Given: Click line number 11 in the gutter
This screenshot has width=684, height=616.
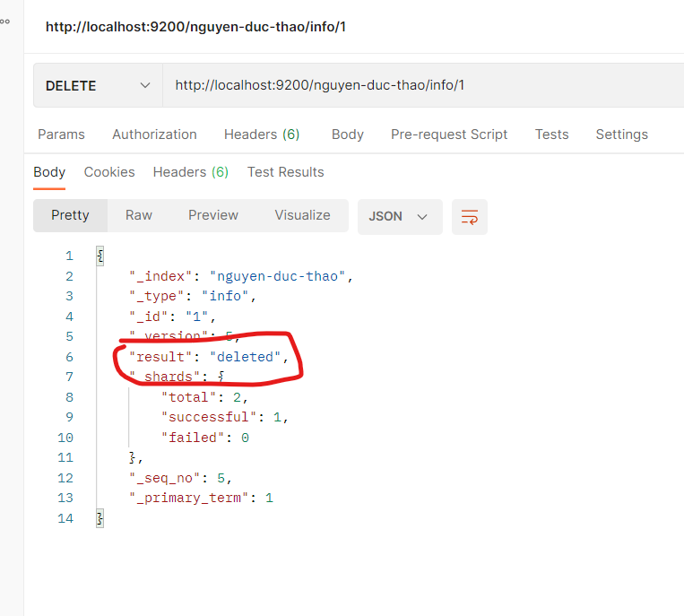Looking at the screenshot, I should 65,458.
